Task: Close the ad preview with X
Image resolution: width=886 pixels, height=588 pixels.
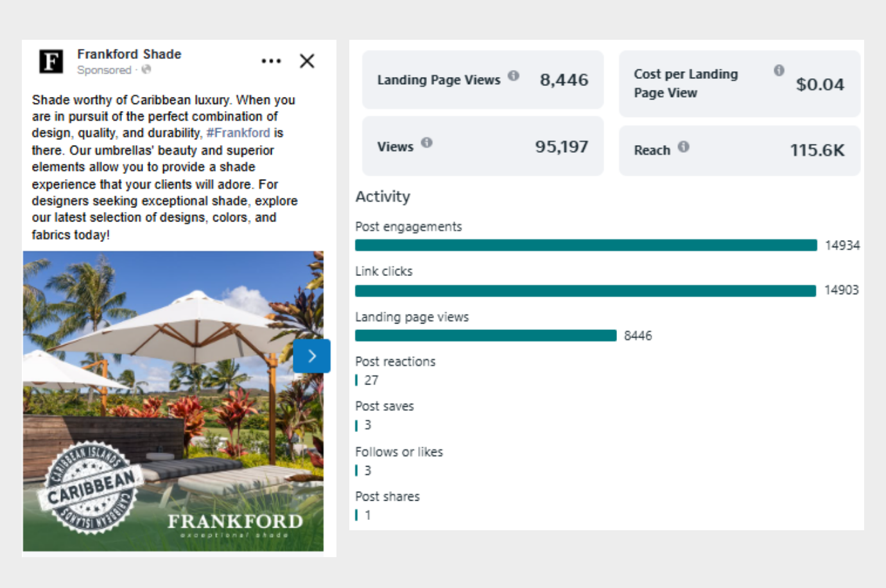Action: [x=307, y=61]
